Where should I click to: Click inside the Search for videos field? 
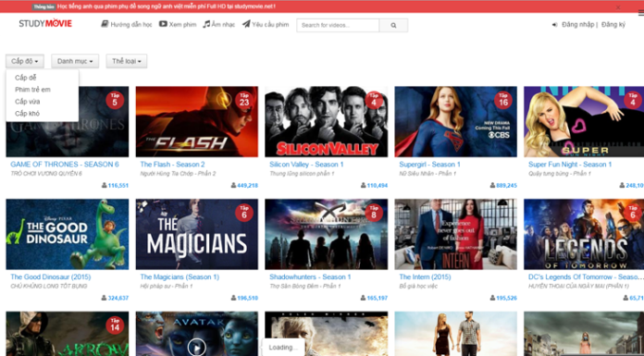pyautogui.click(x=338, y=26)
